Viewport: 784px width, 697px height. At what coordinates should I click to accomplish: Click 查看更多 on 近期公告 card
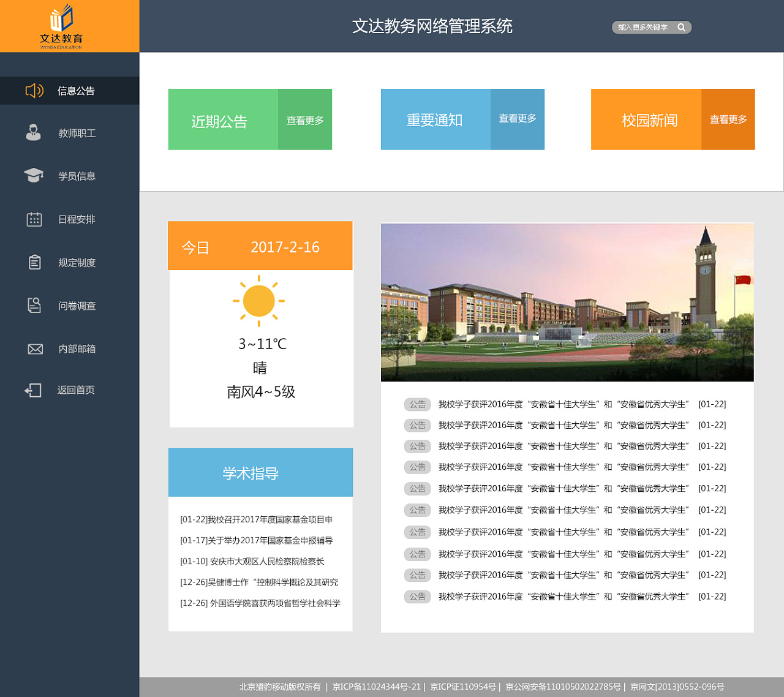pyautogui.click(x=305, y=120)
